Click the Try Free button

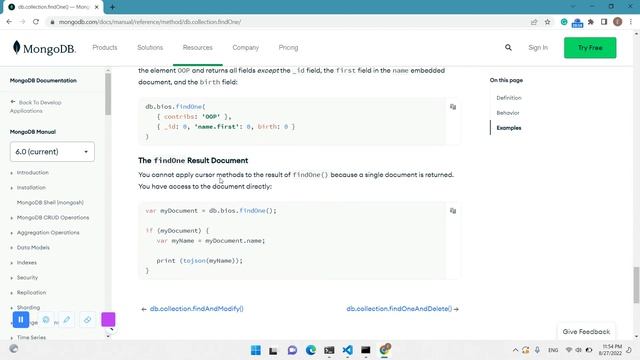590,48
